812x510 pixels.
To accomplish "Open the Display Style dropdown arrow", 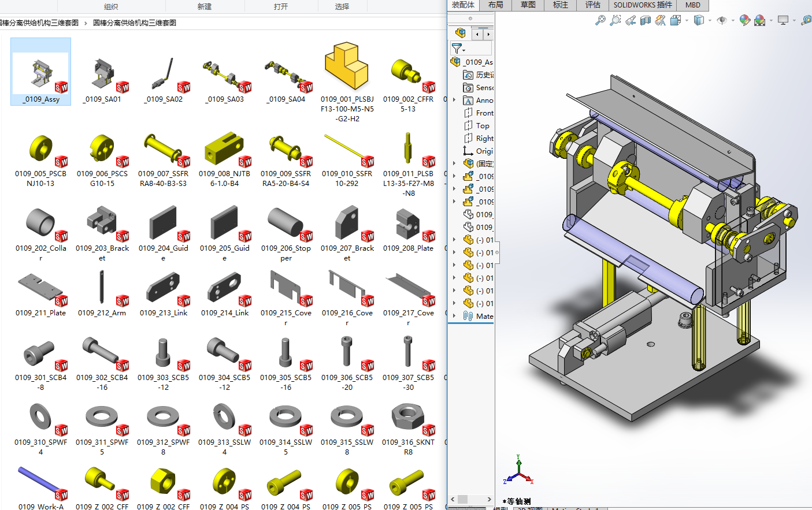I will (x=710, y=21).
